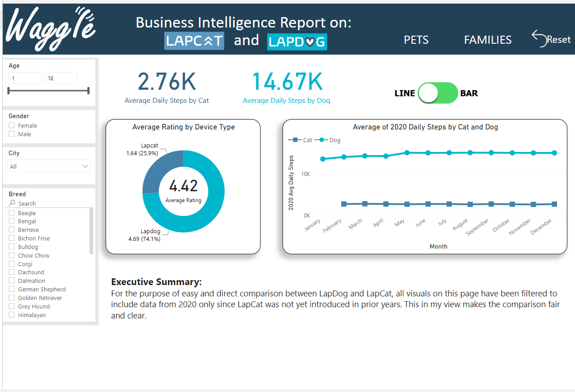Screen dimensions: 575x392
Task: Click the LAPDOG logo badge
Action: (x=297, y=42)
